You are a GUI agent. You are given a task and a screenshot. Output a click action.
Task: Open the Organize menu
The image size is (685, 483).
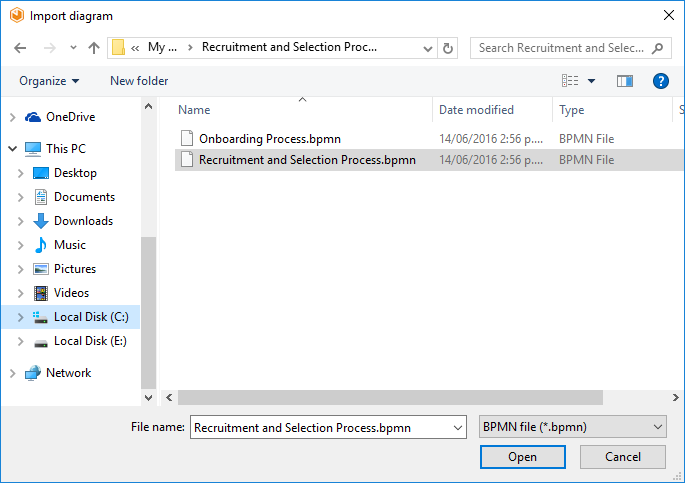pyautogui.click(x=49, y=81)
